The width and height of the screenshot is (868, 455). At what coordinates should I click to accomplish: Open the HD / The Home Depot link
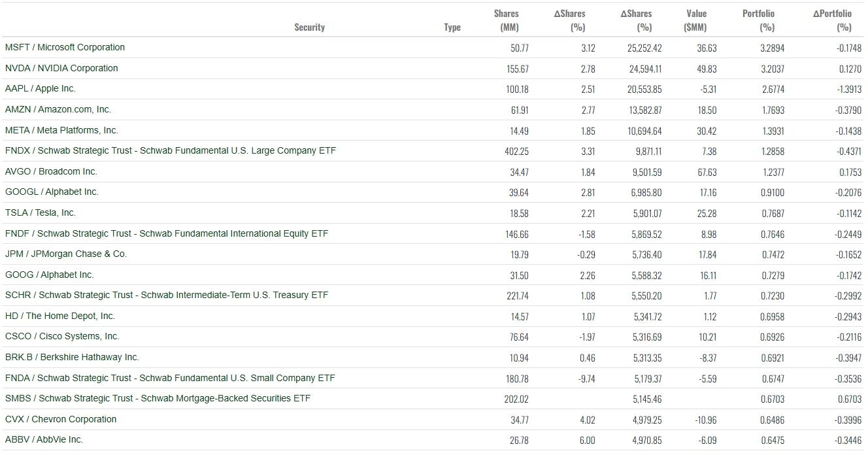(60, 316)
